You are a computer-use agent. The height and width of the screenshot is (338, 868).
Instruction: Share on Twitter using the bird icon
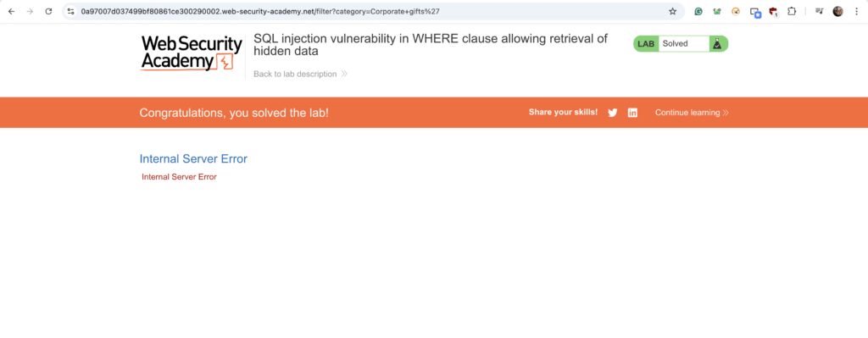coord(612,113)
